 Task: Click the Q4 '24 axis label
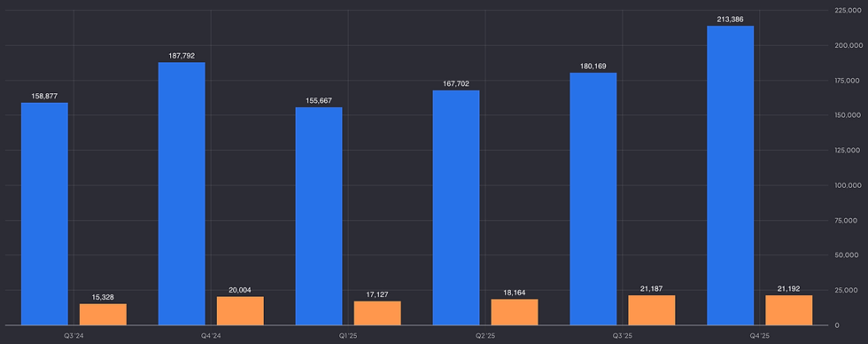point(211,336)
